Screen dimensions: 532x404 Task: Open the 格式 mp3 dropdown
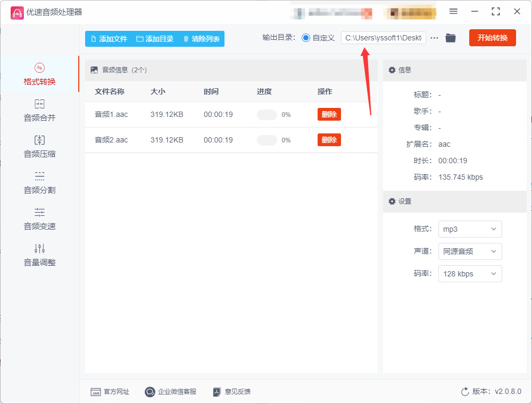pyautogui.click(x=470, y=229)
